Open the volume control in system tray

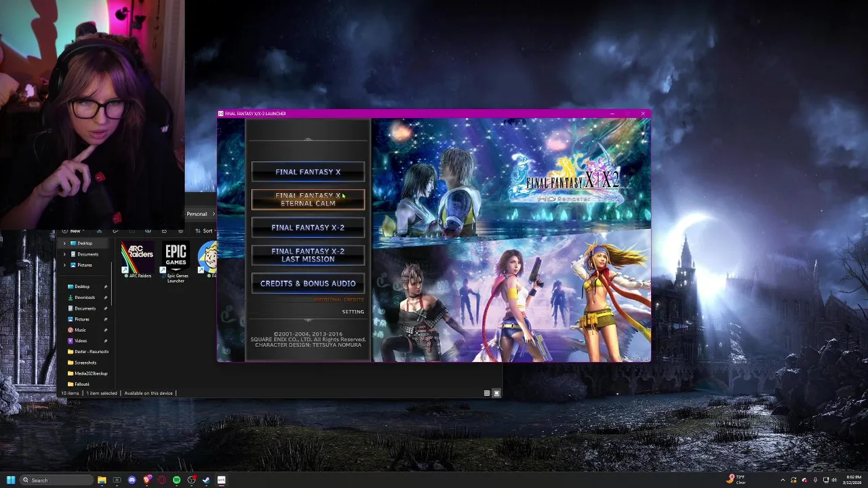pyautogui.click(x=834, y=480)
